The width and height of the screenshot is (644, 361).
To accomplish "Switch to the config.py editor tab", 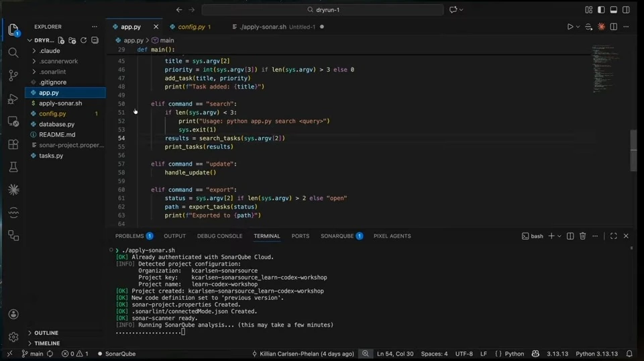I will click(x=191, y=27).
